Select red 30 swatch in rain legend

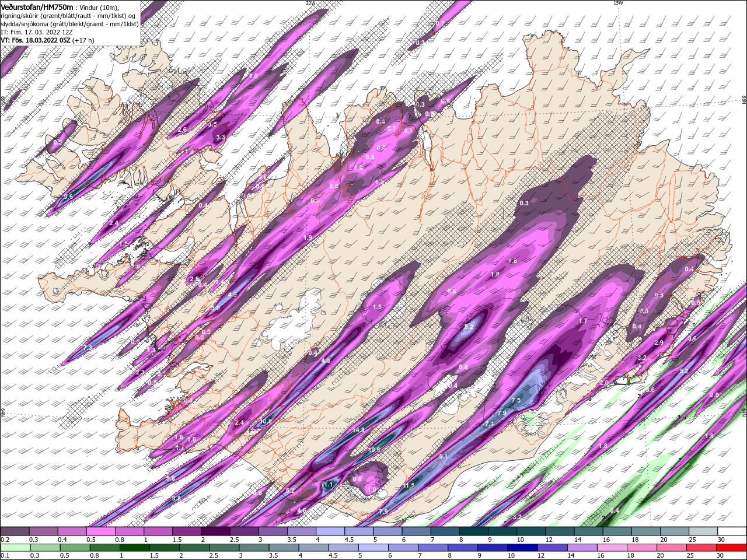point(731,548)
